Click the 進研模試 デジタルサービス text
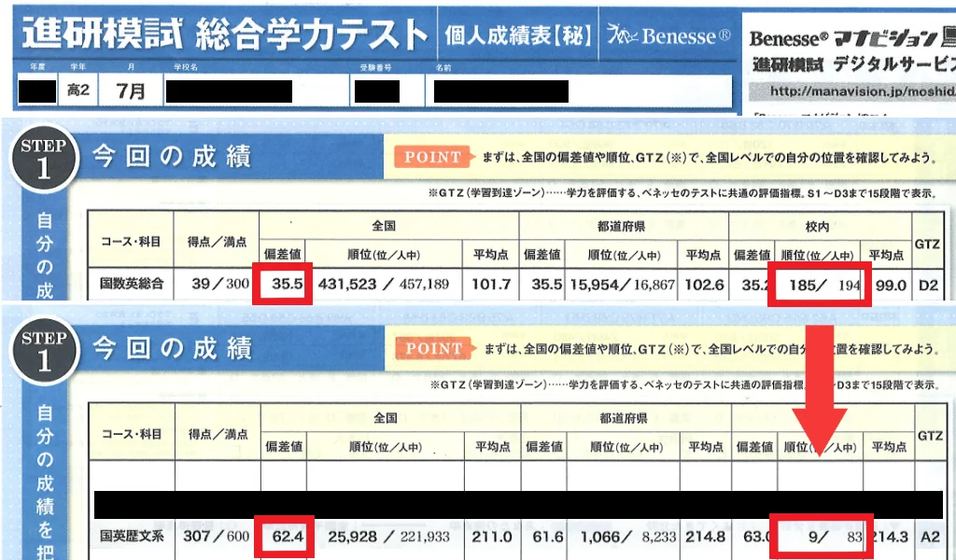Screen dimensions: 956x560 pyautogui.click(x=853, y=63)
